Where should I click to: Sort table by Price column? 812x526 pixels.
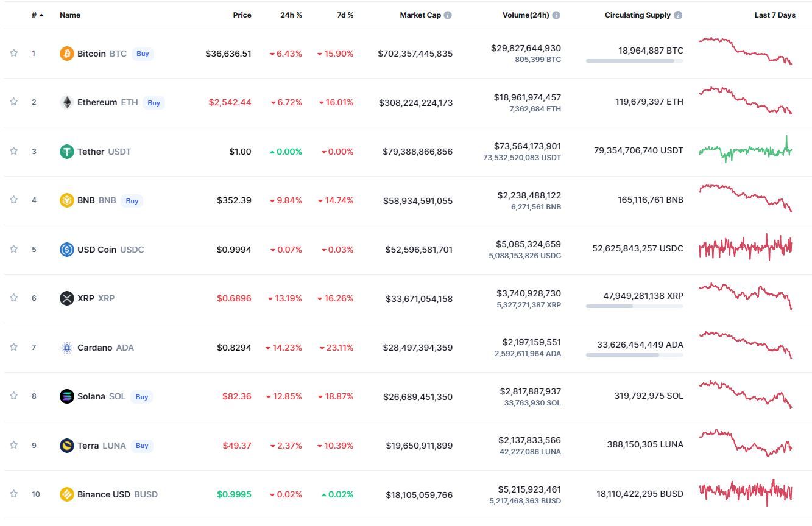click(242, 15)
